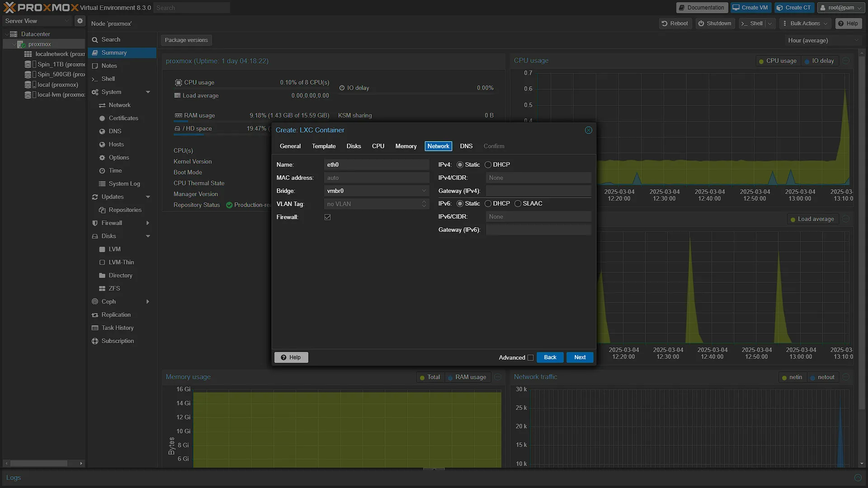Click the Time clock icon in sidebar

[x=102, y=171]
